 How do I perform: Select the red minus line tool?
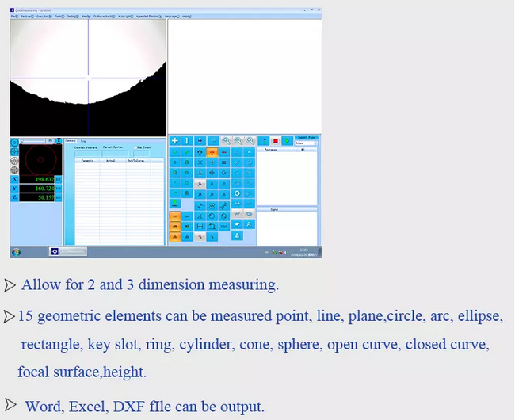pyautogui.click(x=224, y=151)
